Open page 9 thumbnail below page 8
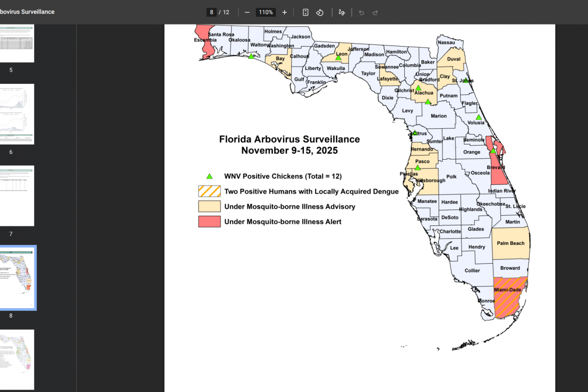This screenshot has width=588, height=392. click(16, 360)
